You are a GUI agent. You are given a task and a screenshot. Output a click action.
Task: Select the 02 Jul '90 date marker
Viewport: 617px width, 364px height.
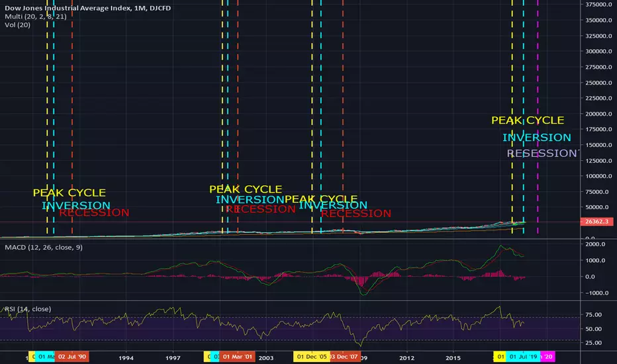coord(72,357)
